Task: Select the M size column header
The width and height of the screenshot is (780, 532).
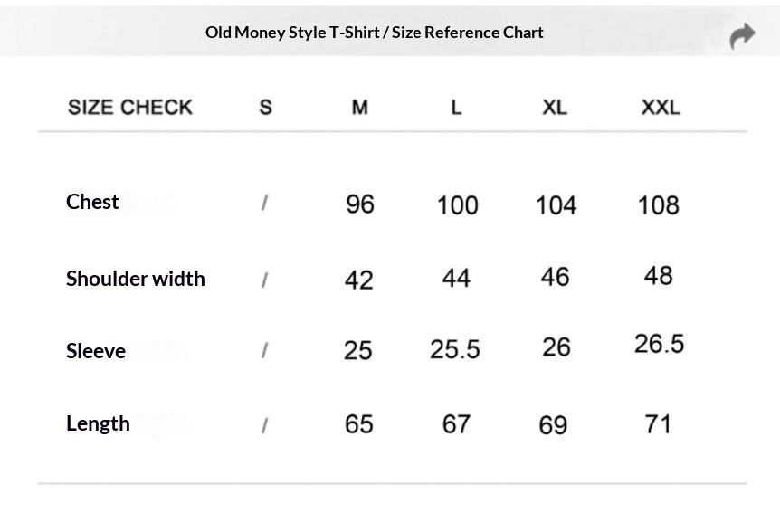Action: (360, 108)
